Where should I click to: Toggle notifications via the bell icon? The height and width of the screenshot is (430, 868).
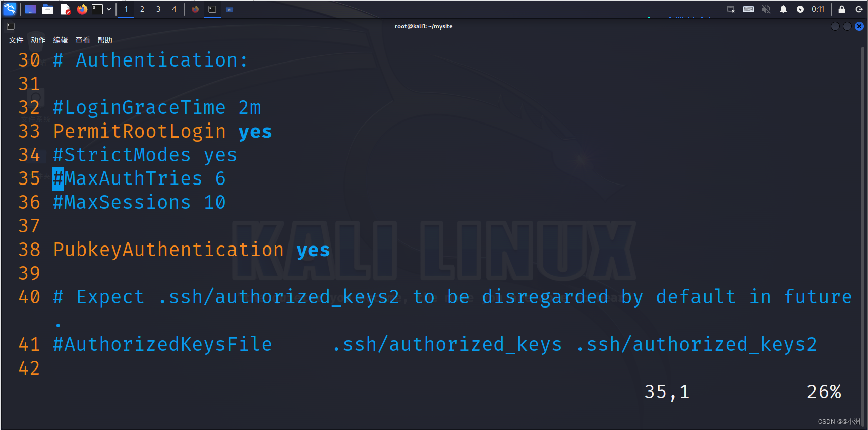pos(783,9)
